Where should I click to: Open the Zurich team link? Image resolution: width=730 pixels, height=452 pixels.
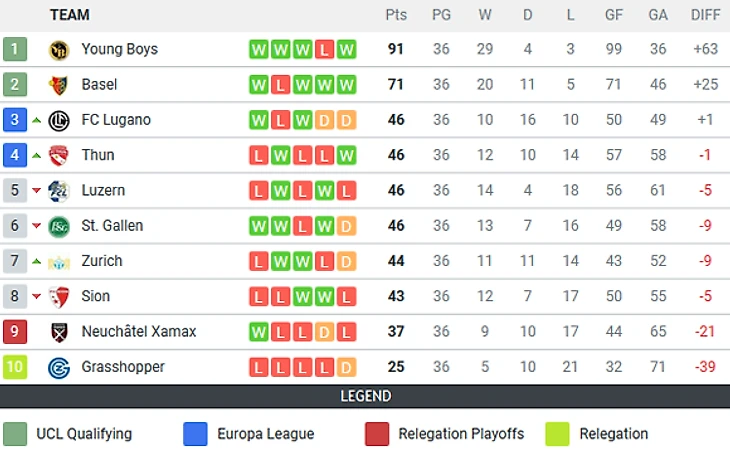coord(102,261)
